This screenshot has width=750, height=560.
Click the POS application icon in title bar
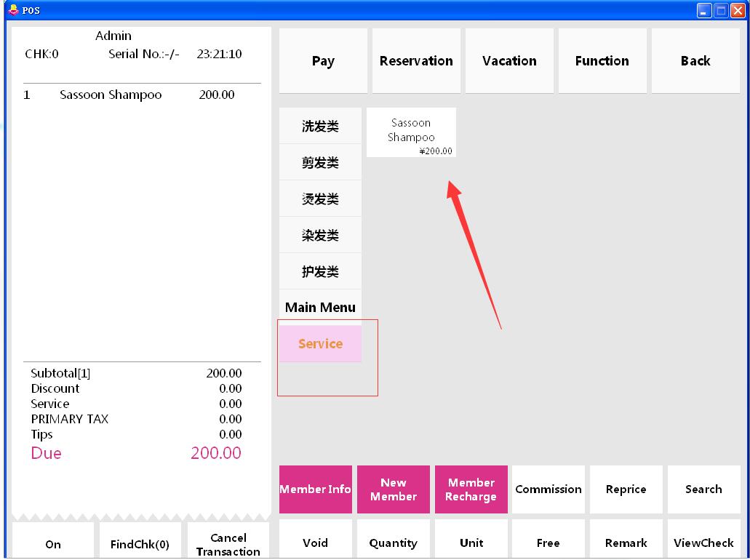click(13, 10)
